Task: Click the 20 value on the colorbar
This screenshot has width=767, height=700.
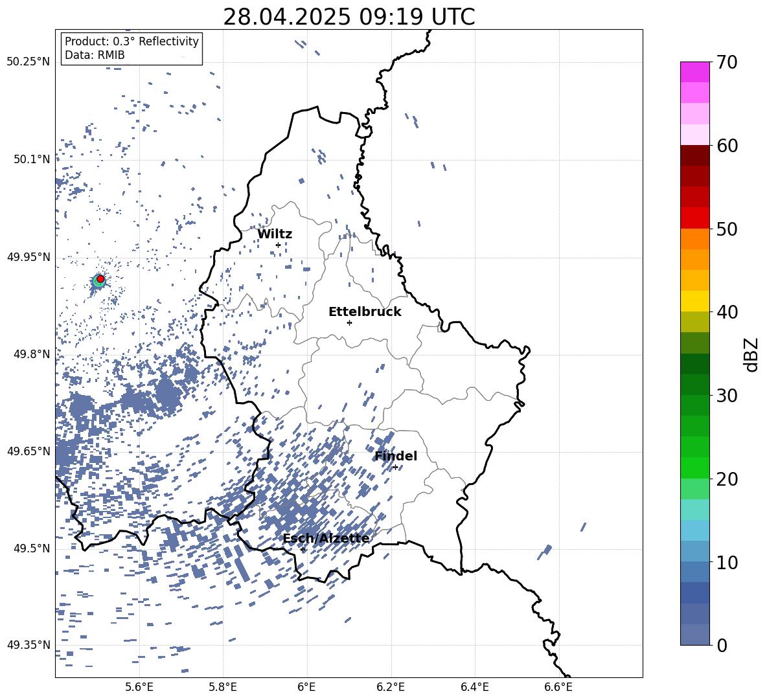Action: click(727, 479)
